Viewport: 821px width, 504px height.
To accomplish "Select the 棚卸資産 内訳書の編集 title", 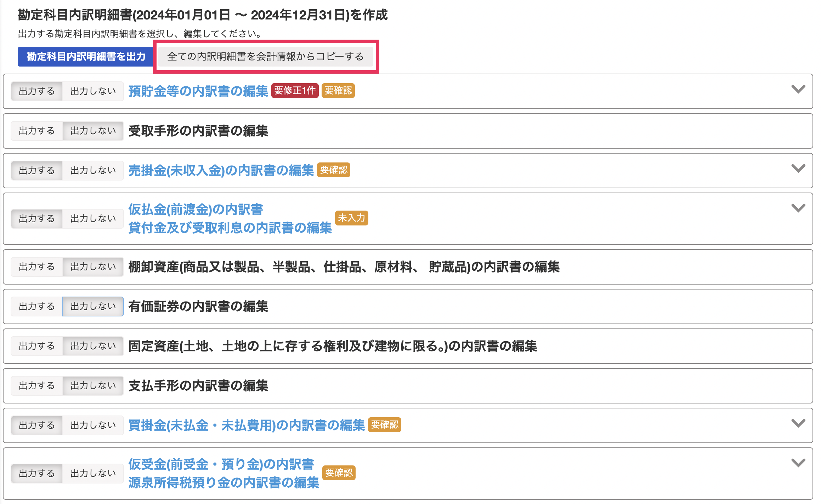I will coord(344,267).
